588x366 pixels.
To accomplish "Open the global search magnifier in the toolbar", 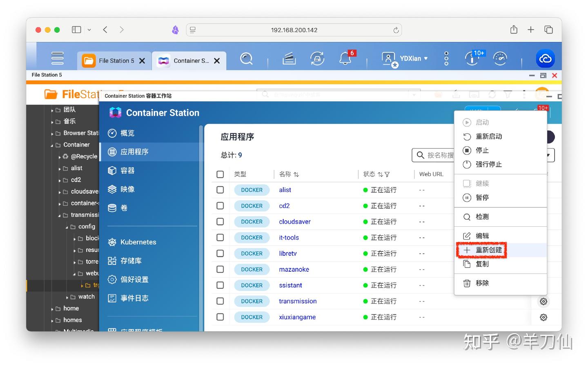I will pos(247,59).
